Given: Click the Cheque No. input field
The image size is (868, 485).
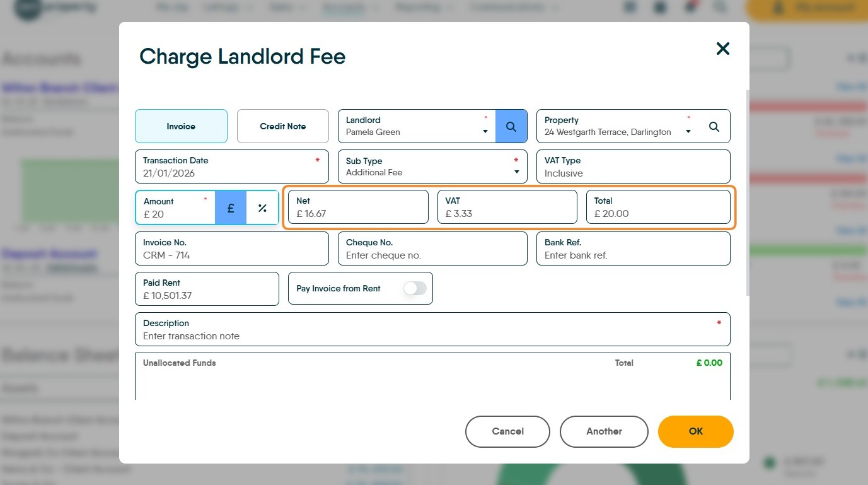Looking at the screenshot, I should click(x=432, y=248).
